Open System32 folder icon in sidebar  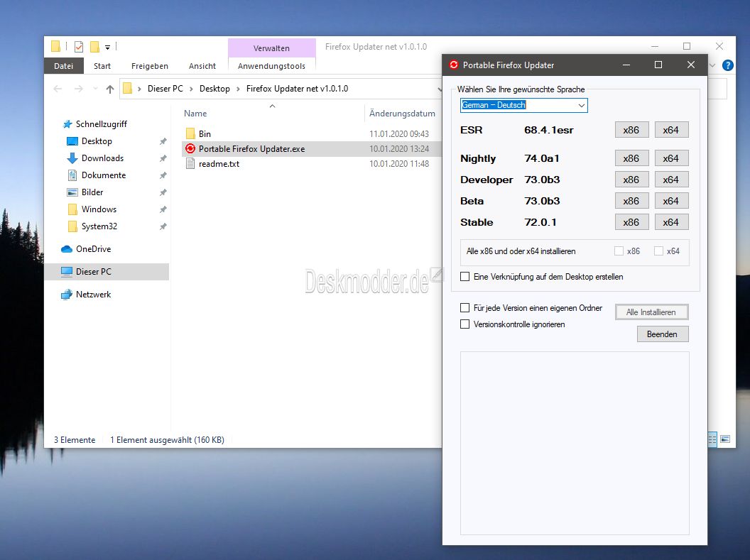tap(72, 226)
